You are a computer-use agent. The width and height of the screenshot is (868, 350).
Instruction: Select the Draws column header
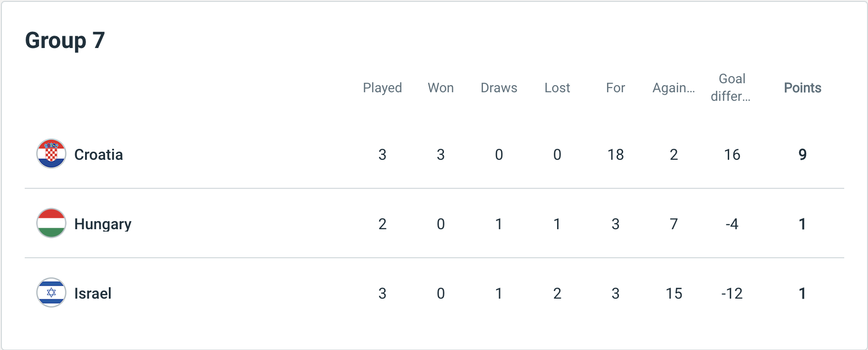pos(499,88)
